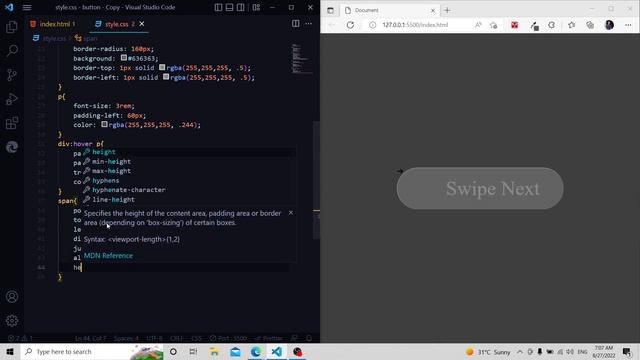Change file encoding UTF-8
640x360 pixels.
point(154,338)
